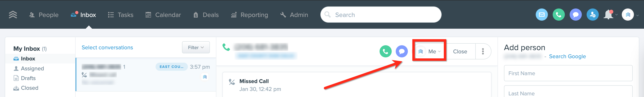Open the notifications bell

pyautogui.click(x=608, y=15)
